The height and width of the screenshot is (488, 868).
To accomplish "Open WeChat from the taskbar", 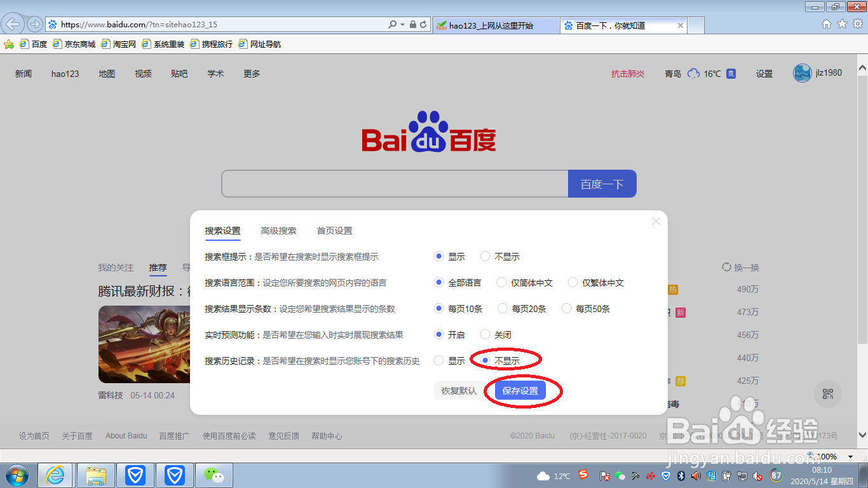I will [x=214, y=475].
